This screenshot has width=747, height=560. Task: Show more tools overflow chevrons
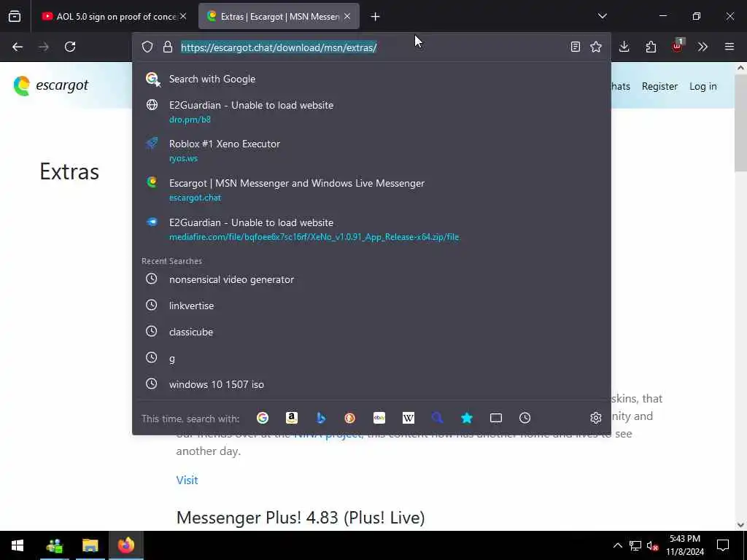pos(703,47)
